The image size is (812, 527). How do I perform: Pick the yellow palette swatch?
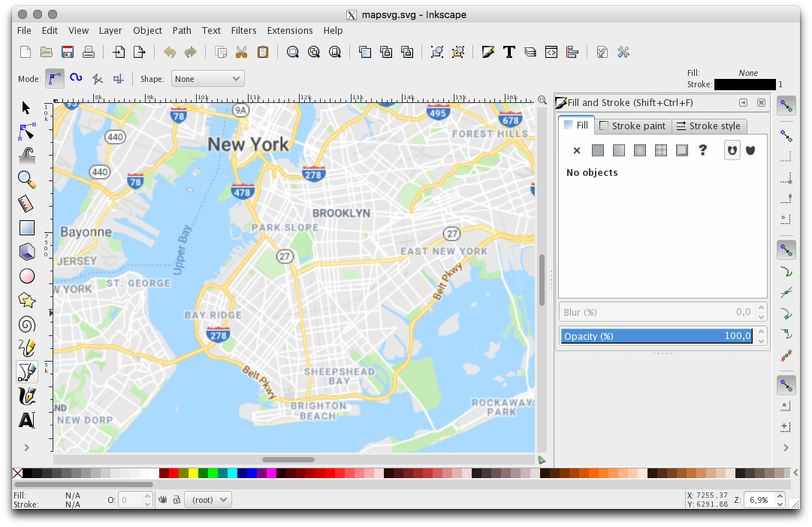click(x=192, y=473)
